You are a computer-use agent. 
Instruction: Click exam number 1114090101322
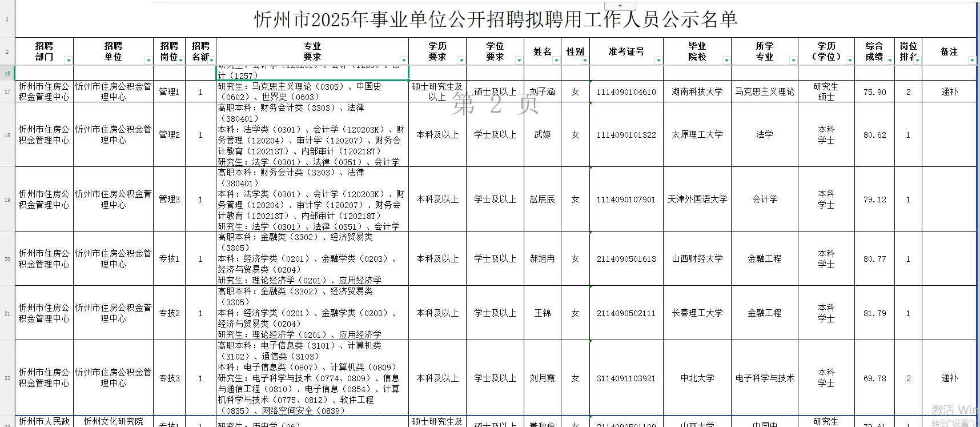[626, 135]
